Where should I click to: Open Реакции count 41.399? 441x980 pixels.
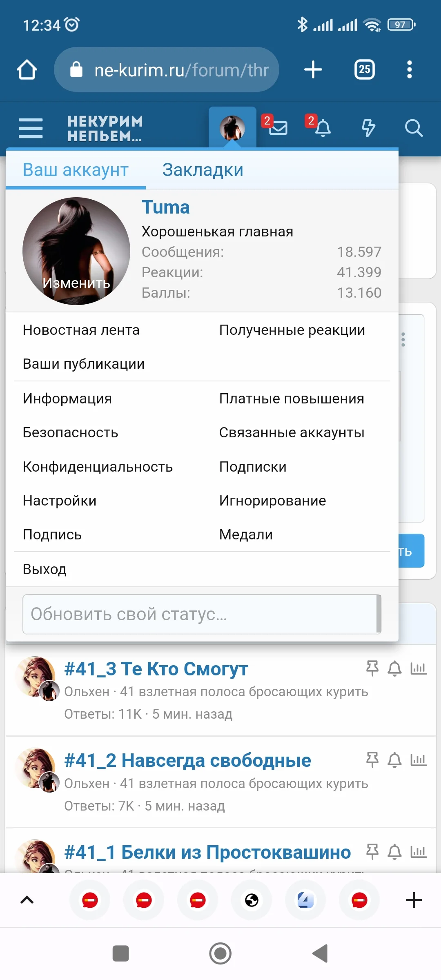(359, 272)
